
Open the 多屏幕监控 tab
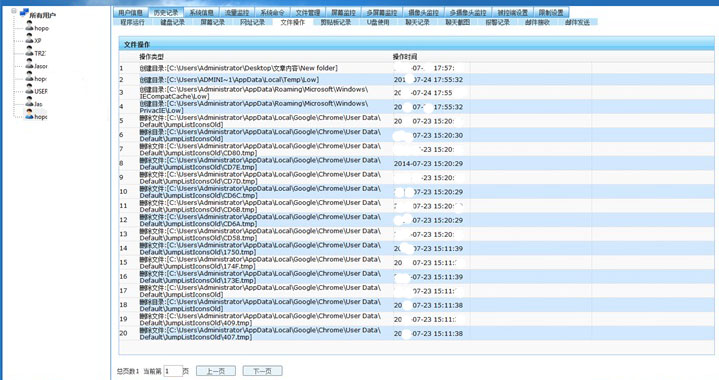click(382, 12)
